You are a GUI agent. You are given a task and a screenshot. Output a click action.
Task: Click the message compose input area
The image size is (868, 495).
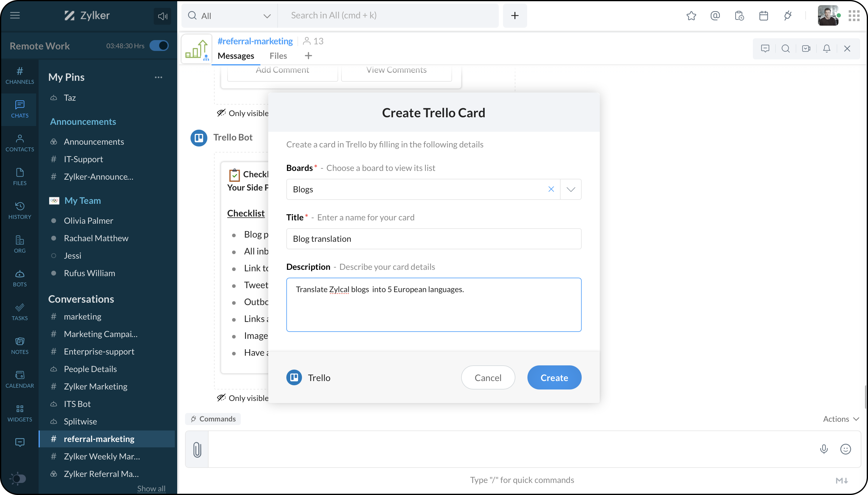[510, 449]
